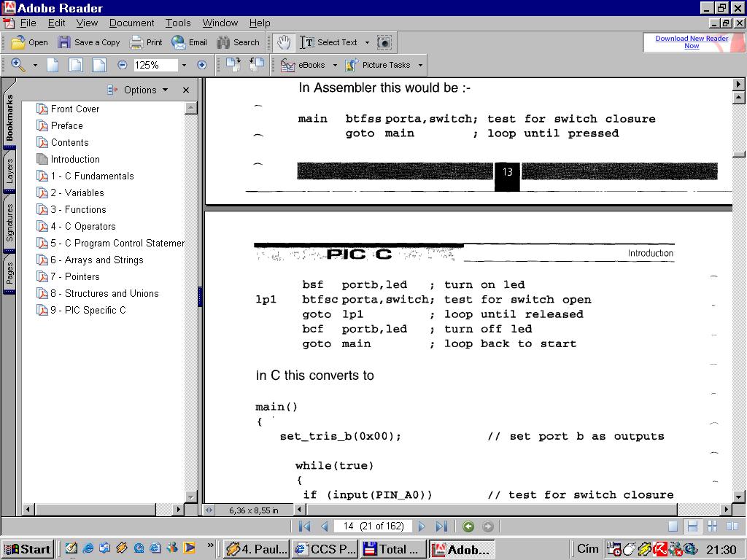The width and height of the screenshot is (747, 560).
Task: Rotate the page counterclockwise
Action: tap(257, 65)
